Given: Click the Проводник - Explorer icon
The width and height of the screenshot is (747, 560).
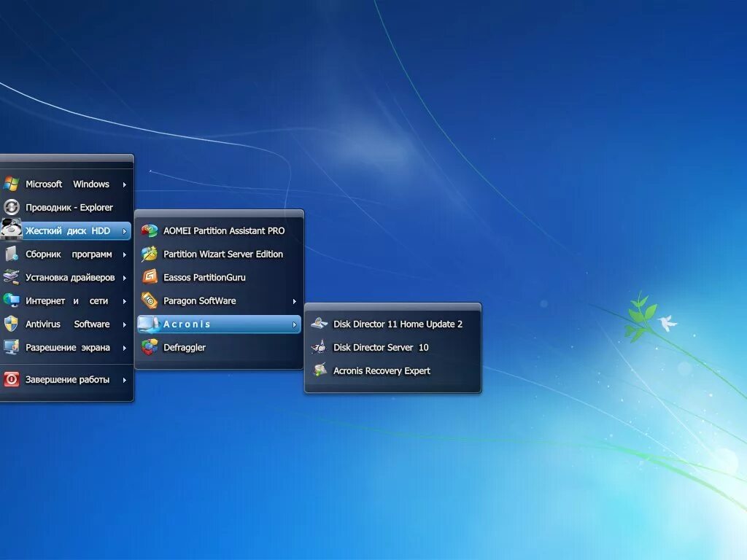Looking at the screenshot, I should (x=11, y=207).
